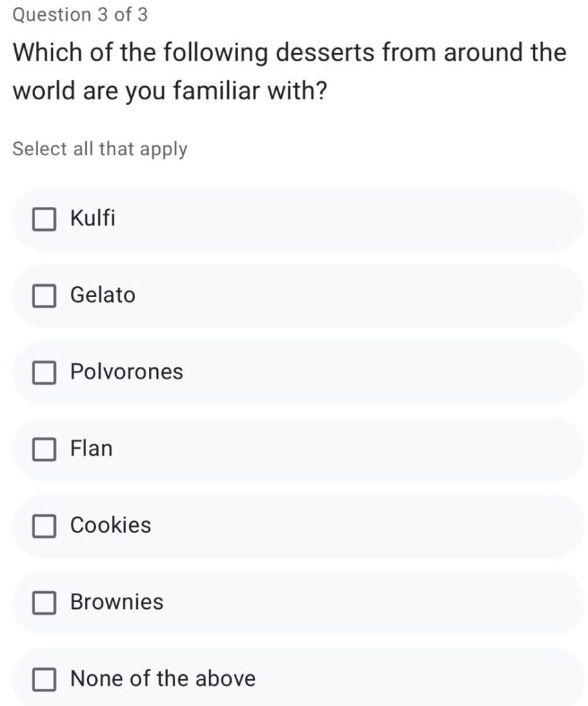Click the Gelato label text
The height and width of the screenshot is (706, 588).
[103, 295]
